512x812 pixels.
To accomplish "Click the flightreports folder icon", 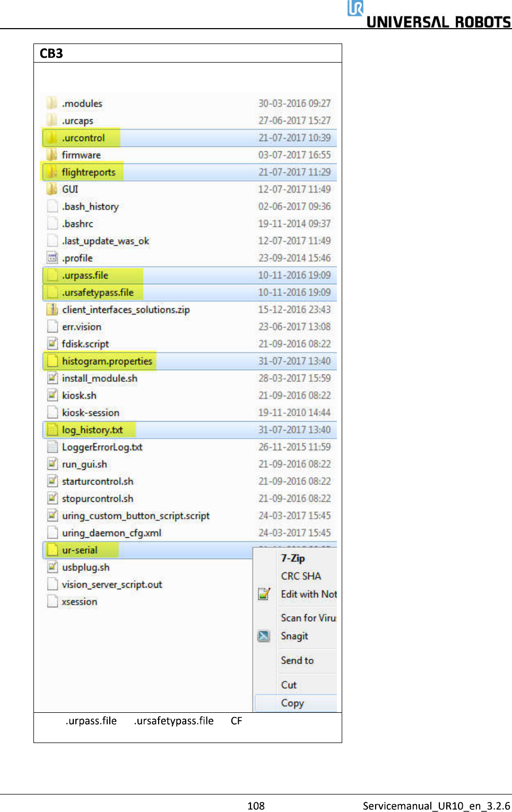I will 52,172.
